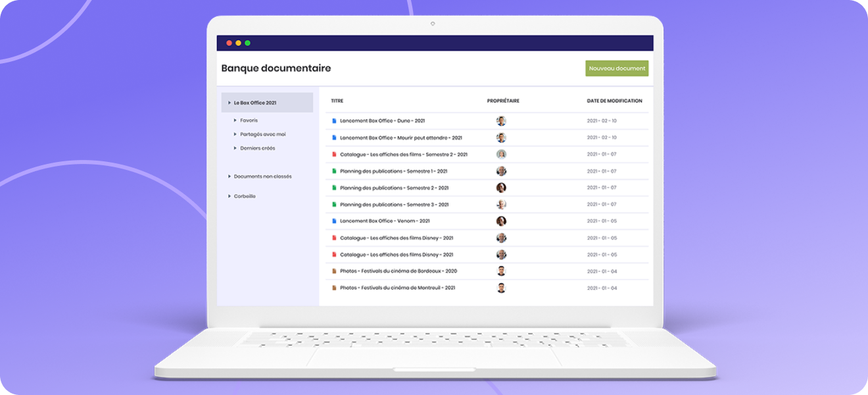868x395 pixels.
Task: Click owner avatar on Planning Semestre 3 row
Action: click(501, 205)
